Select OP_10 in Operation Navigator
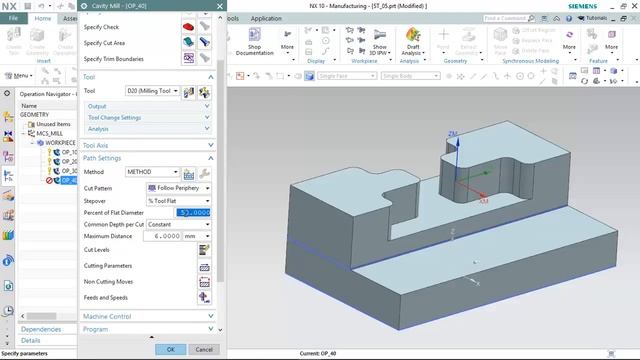The height and width of the screenshot is (360, 640). 69,152
